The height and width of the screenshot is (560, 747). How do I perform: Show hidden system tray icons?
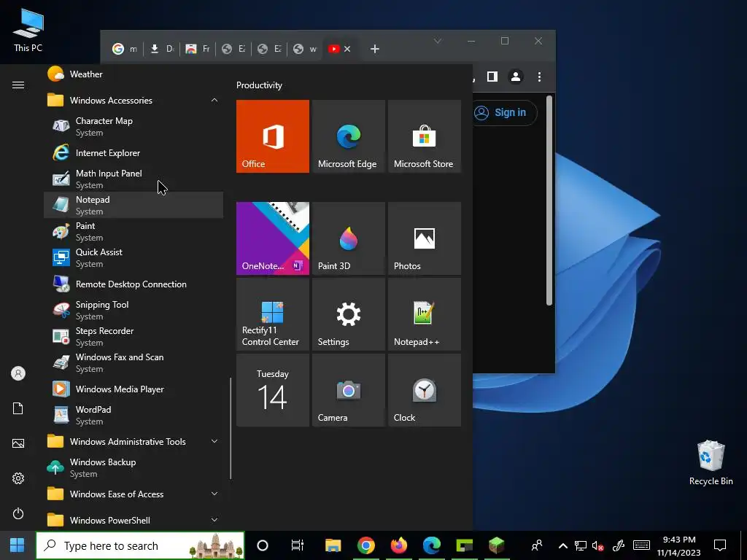coord(562,545)
